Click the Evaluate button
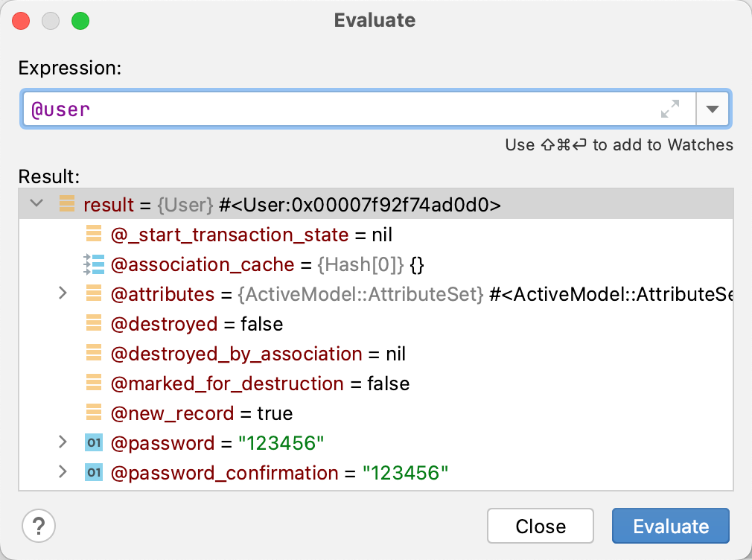Screen dimensions: 752x560 (x=669, y=526)
